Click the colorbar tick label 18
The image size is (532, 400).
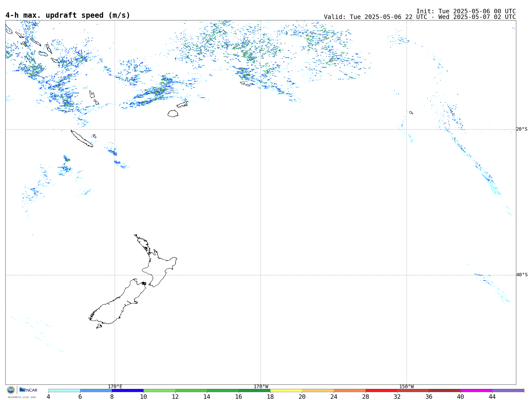point(270,397)
